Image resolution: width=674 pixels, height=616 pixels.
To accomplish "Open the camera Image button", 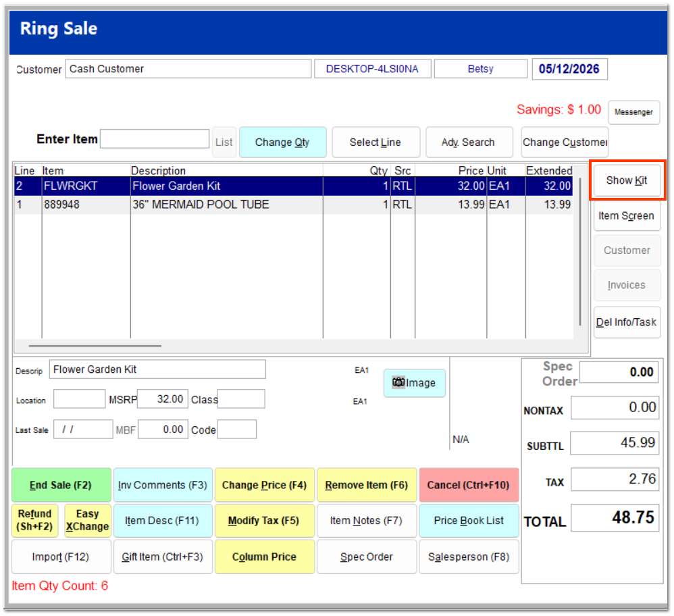I will (x=415, y=383).
